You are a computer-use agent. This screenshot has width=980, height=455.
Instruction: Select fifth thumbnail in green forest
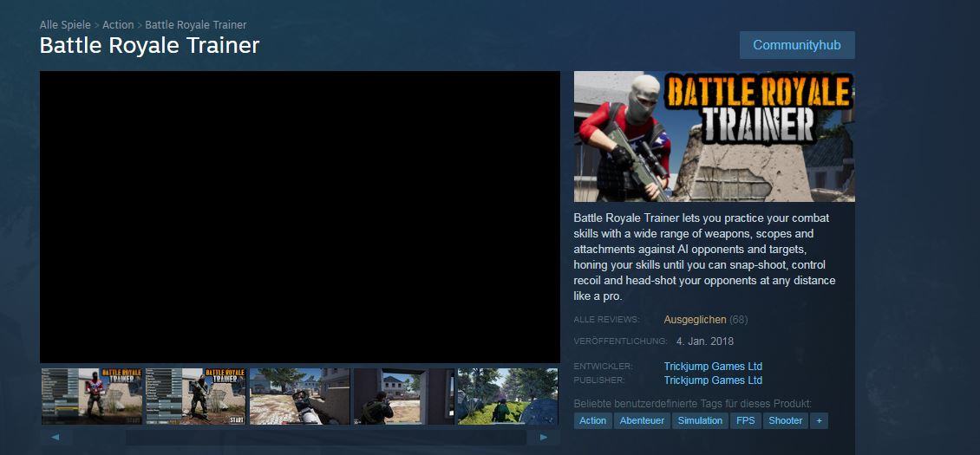coord(507,396)
